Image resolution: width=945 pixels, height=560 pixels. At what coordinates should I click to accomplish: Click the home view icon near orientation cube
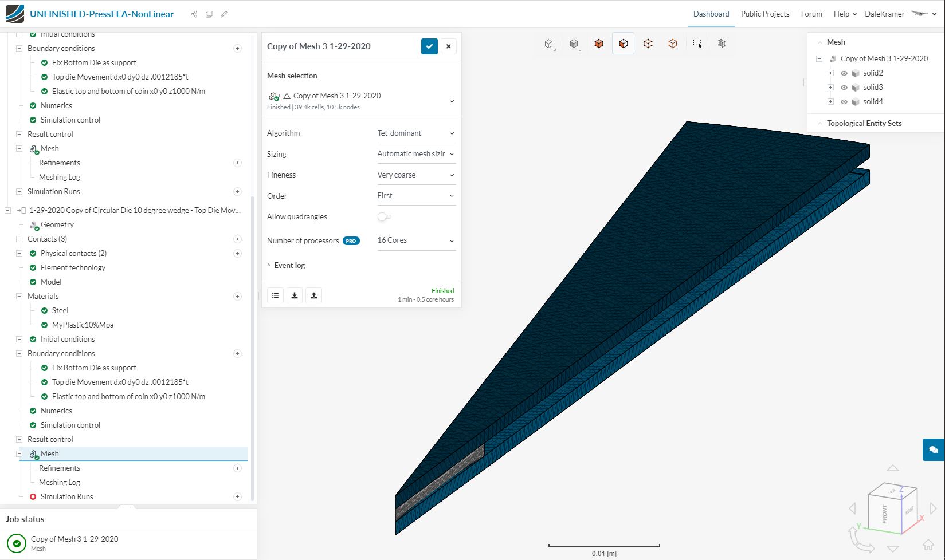coord(928,544)
